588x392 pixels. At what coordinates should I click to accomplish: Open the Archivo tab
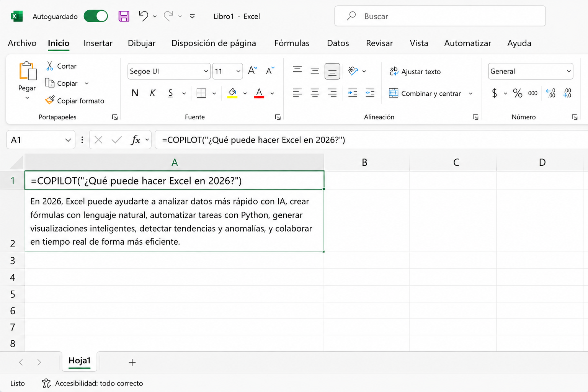(22, 43)
